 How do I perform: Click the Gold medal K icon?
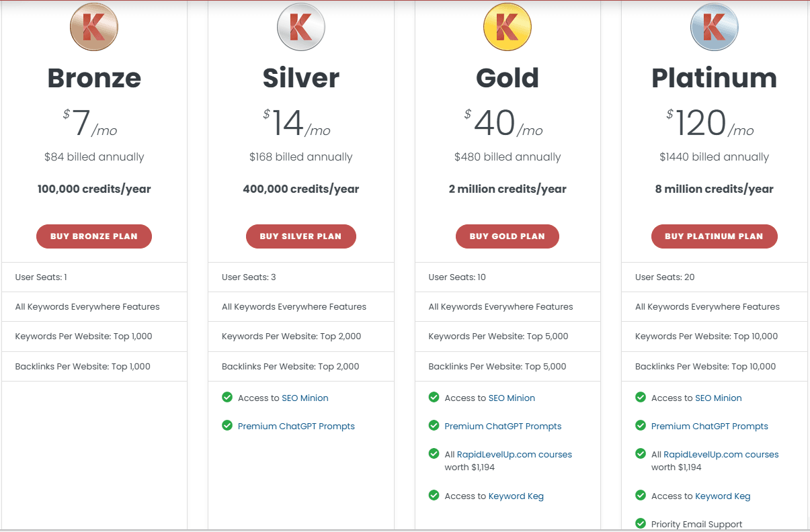(508, 27)
